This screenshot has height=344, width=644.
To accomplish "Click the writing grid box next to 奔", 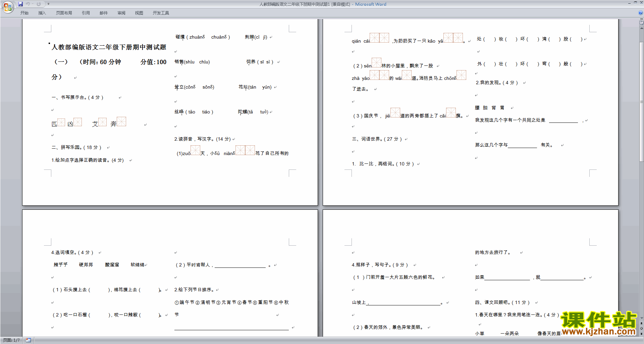I will tap(121, 121).
